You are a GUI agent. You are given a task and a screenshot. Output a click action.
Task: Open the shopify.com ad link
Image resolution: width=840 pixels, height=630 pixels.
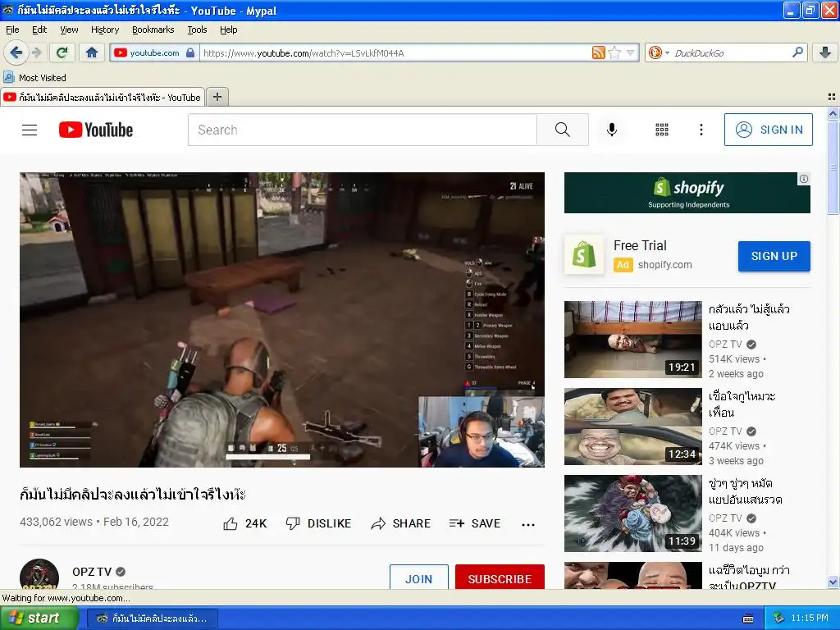[x=664, y=265]
